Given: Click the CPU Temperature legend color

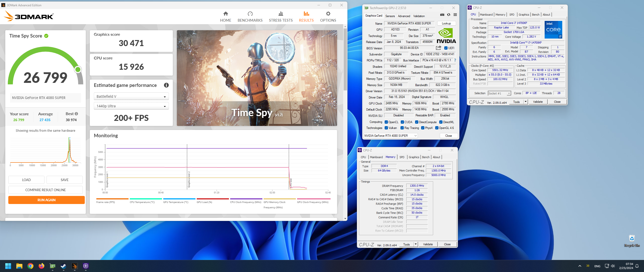Looking at the screenshot, I should click(146, 199).
